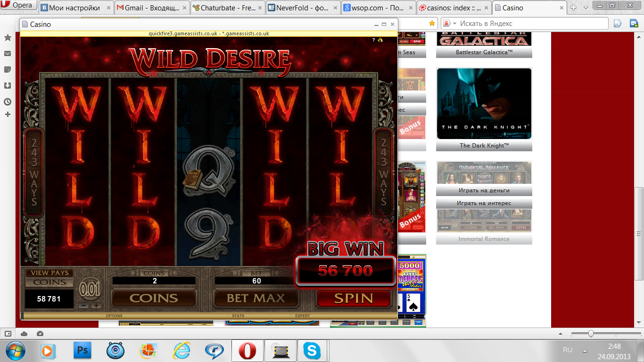This screenshot has height=362, width=644.
Task: Increase coin value with the plus button
Action: pyautogui.click(x=96, y=305)
